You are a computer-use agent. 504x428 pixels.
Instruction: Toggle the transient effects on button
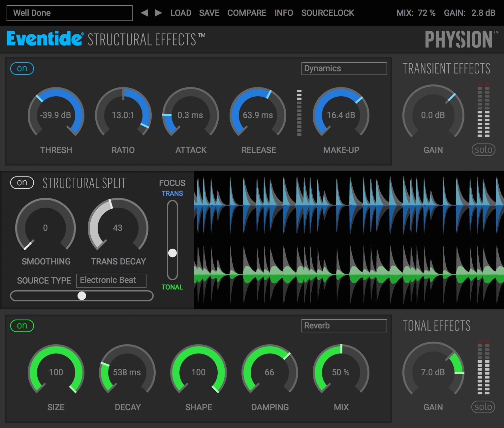22,69
